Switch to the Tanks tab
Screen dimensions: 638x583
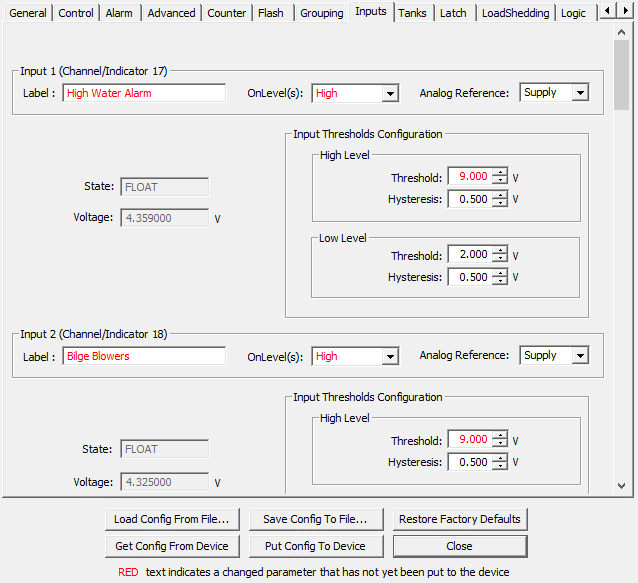tap(412, 13)
